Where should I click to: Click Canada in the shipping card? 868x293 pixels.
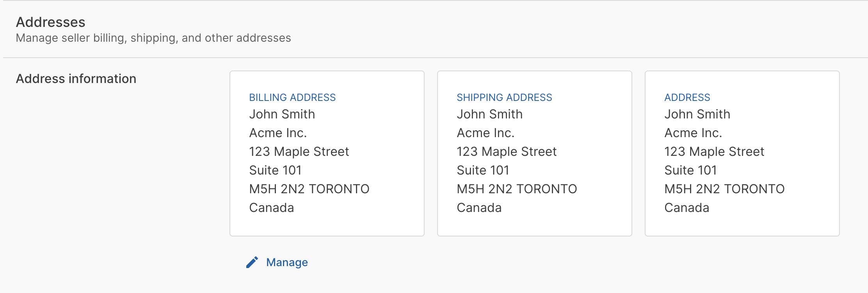pos(479,208)
